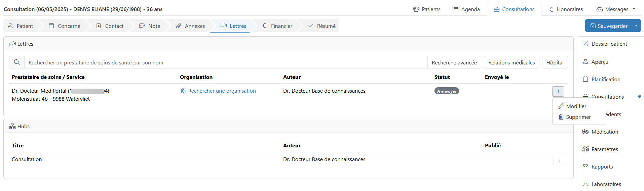The image size is (644, 191).
Task: Click the Sauvegarder button
Action: pyautogui.click(x=609, y=26)
